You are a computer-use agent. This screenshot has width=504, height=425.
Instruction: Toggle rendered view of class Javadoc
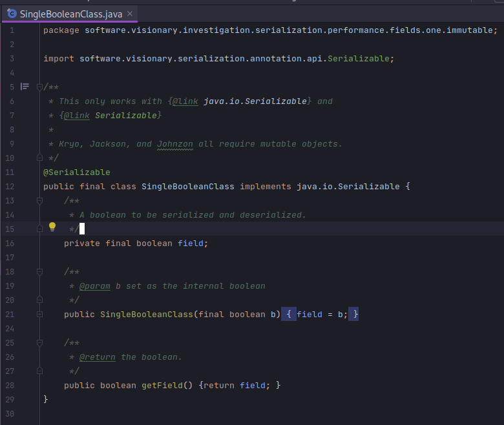25,87
